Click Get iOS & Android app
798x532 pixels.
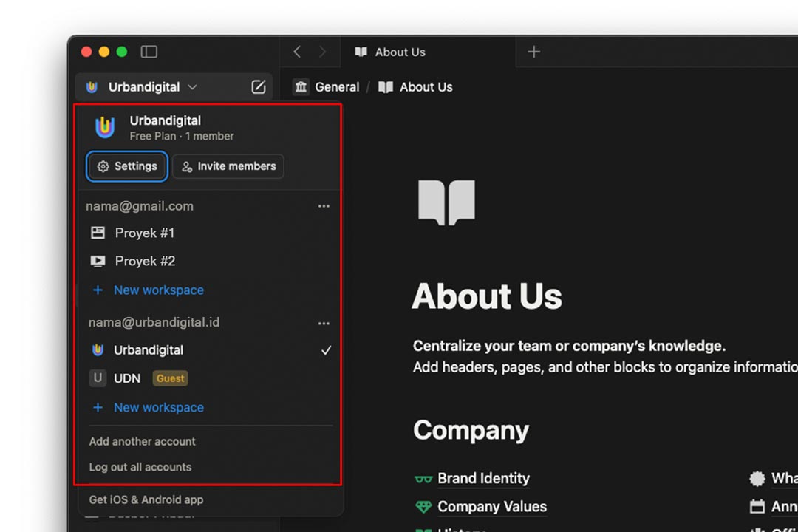click(x=146, y=500)
